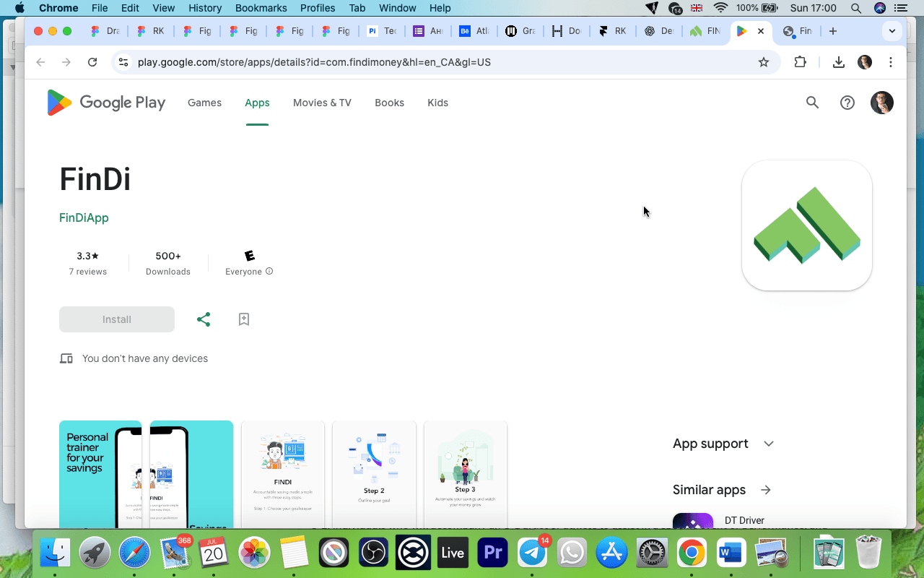This screenshot has height=578, width=924.
Task: Switch to the 'Tec' browser tab
Action: point(382,31)
